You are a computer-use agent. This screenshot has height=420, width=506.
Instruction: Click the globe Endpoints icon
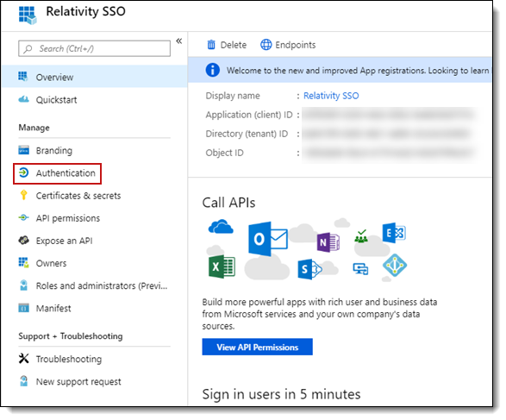[x=265, y=45]
